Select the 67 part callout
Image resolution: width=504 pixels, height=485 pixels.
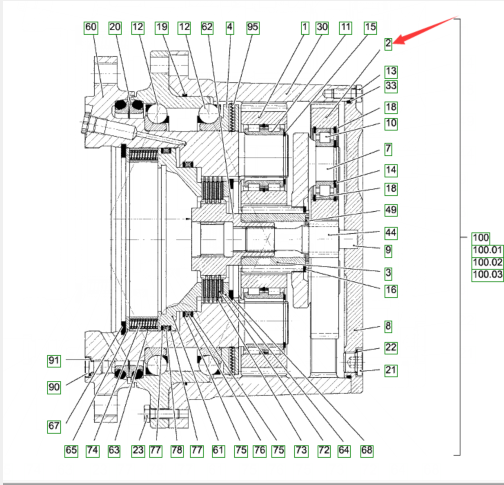[x=54, y=426]
